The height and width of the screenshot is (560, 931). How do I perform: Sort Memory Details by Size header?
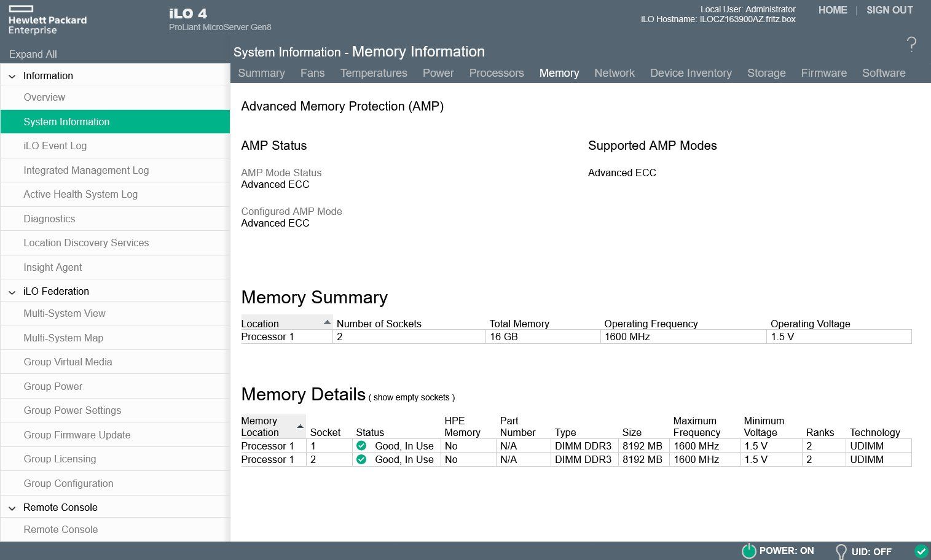click(632, 432)
